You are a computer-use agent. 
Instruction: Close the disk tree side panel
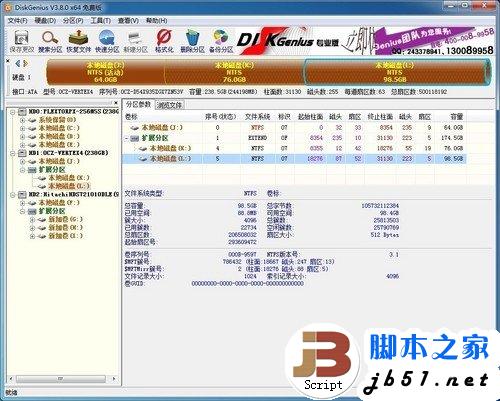point(116,103)
